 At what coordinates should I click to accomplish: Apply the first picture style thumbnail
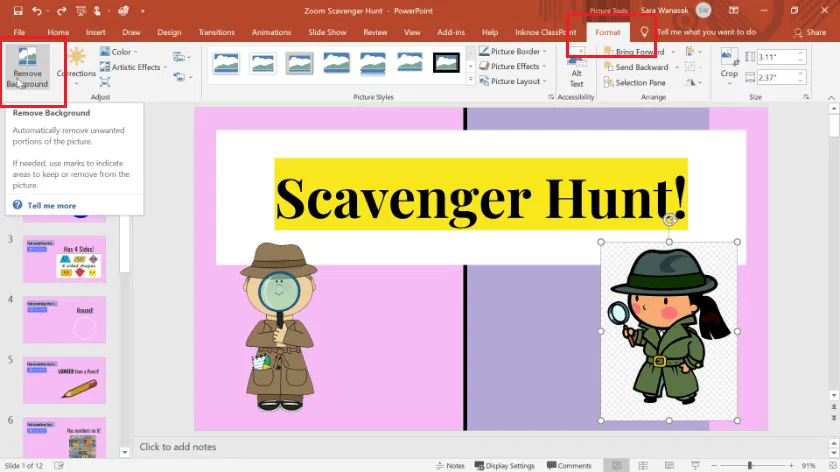(x=226, y=63)
